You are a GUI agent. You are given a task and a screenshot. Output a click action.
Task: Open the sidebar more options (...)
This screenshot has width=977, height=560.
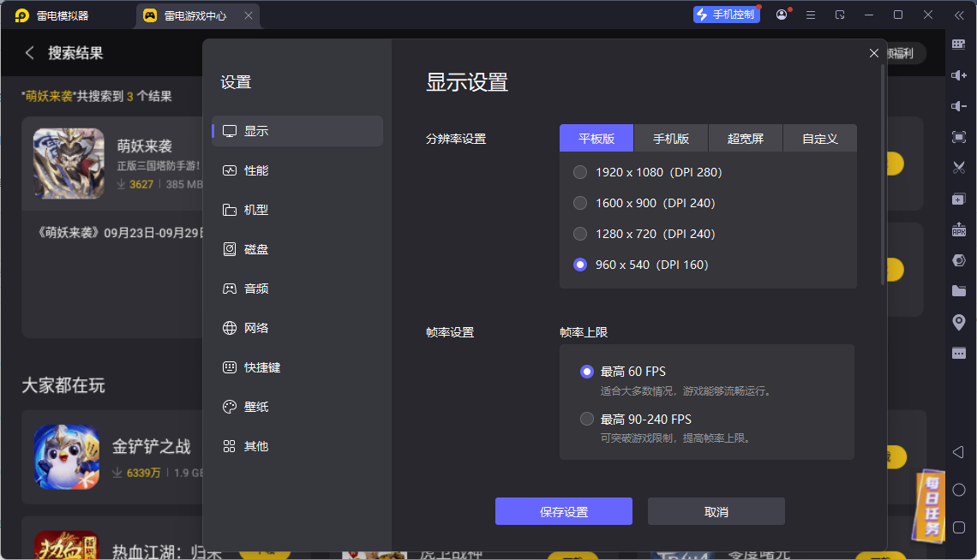958,352
